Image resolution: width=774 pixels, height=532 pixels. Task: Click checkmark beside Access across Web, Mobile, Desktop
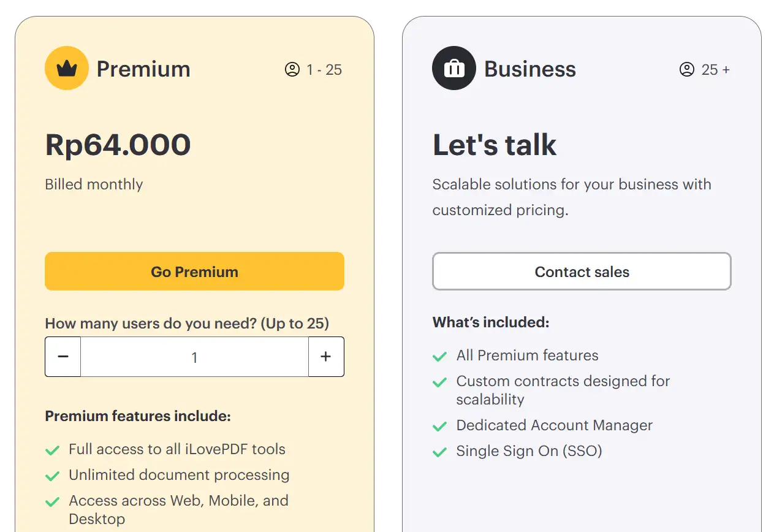(53, 502)
